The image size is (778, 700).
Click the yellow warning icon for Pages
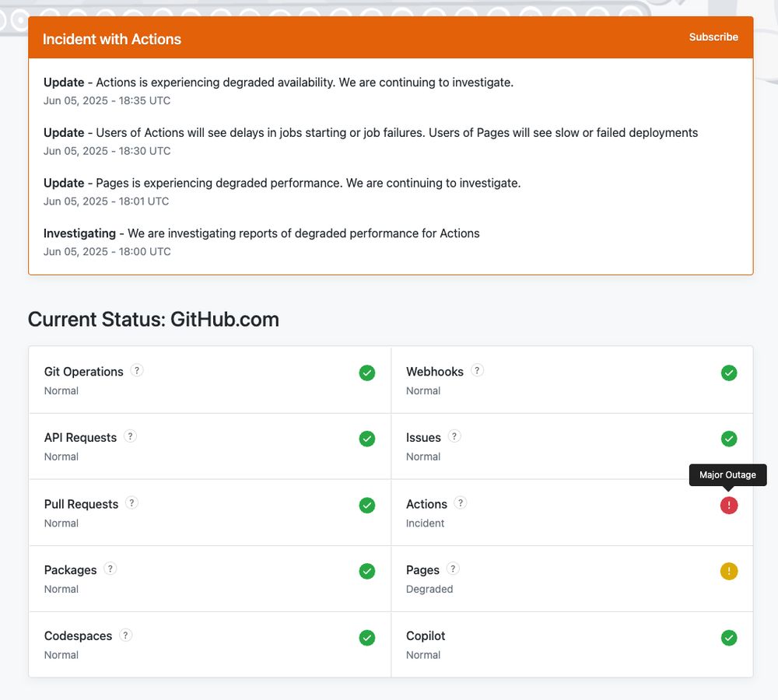[x=729, y=571]
